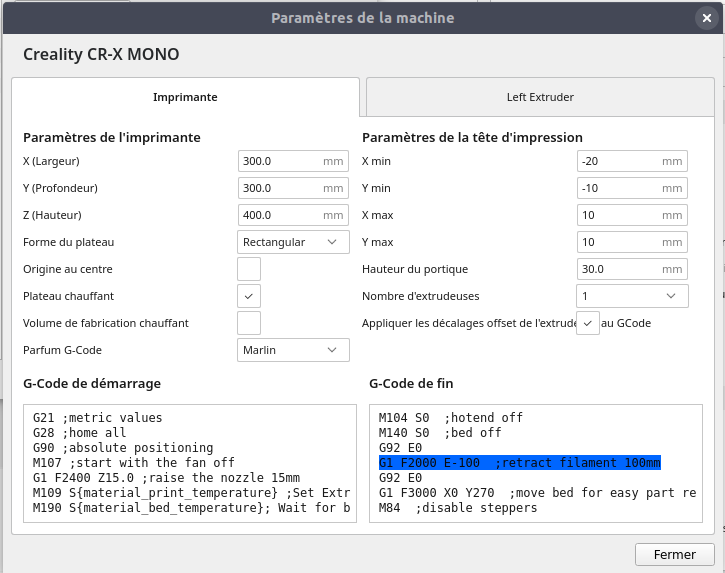The width and height of the screenshot is (725, 573).
Task: Click the 'M107 ;start with the fan off' line
Action: (134, 462)
